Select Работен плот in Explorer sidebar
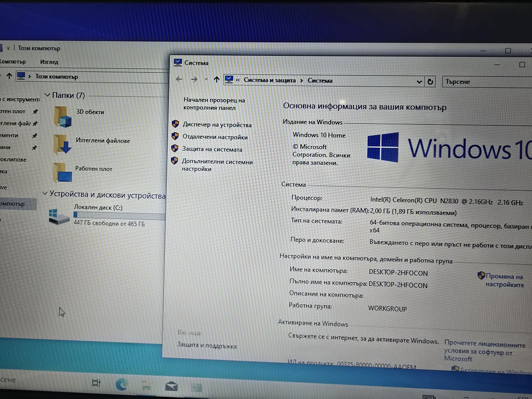 (x=13, y=111)
